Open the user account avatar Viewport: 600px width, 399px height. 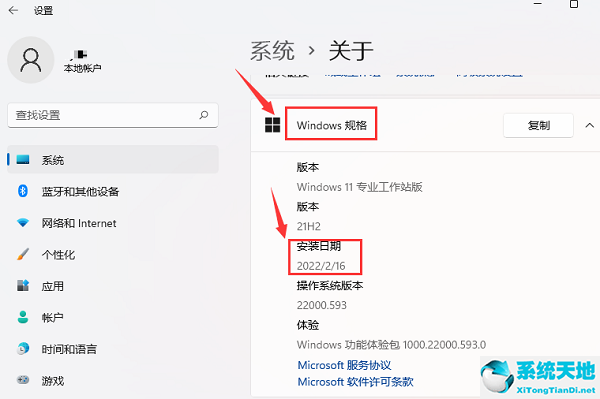pyautogui.click(x=31, y=60)
